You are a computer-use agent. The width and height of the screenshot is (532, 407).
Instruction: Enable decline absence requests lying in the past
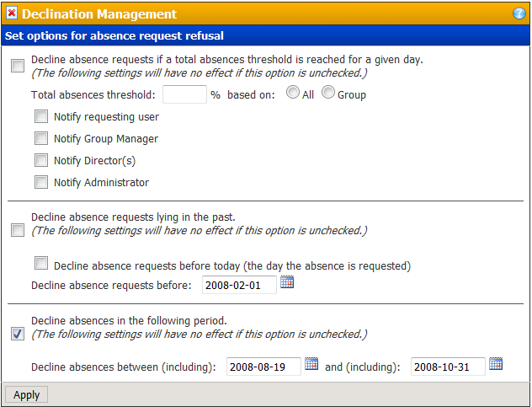point(18,230)
